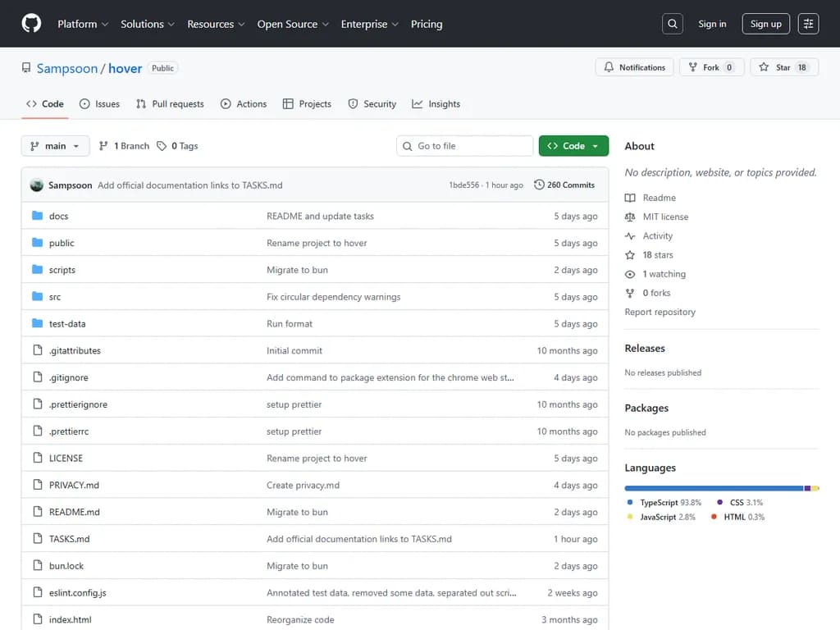Click the GitHub logo icon
This screenshot has height=630, width=840.
[31, 24]
